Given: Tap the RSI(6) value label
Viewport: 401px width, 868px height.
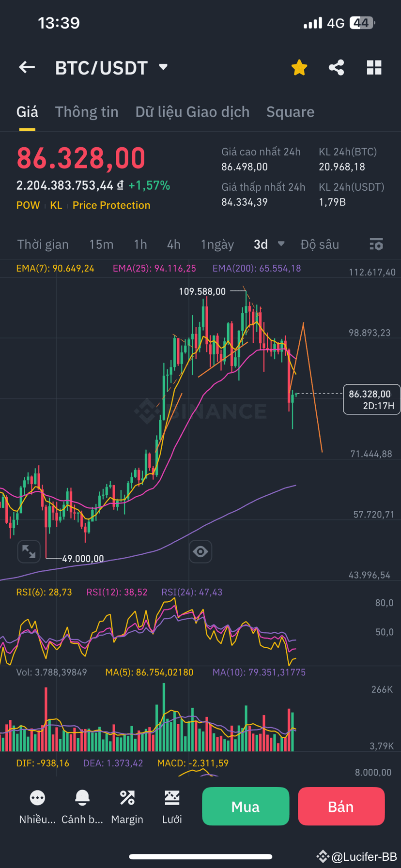Looking at the screenshot, I should tap(44, 592).
